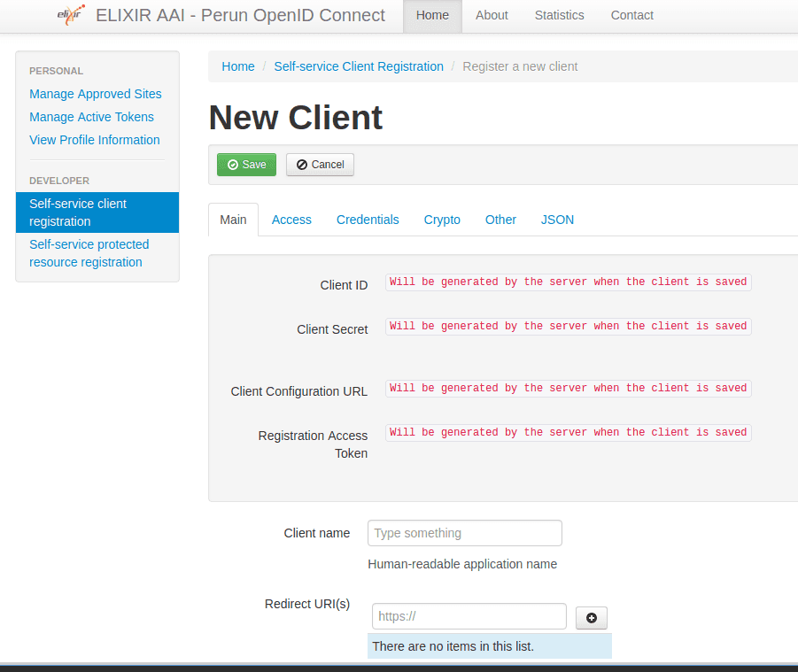Click the Redirect URI https input field
This screenshot has height=672, width=798.
click(x=469, y=616)
